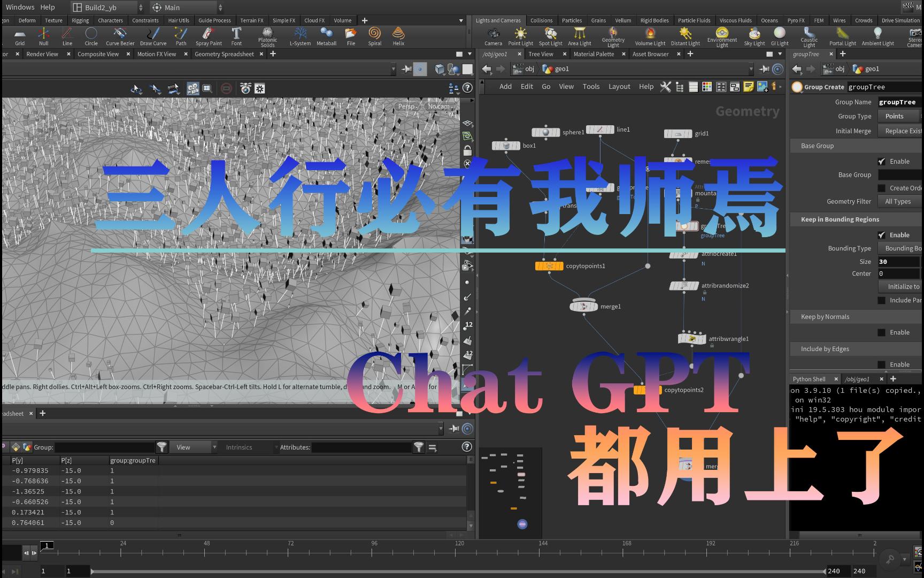Add an Environment Light
This screenshot has width=924, height=578.
(x=722, y=37)
